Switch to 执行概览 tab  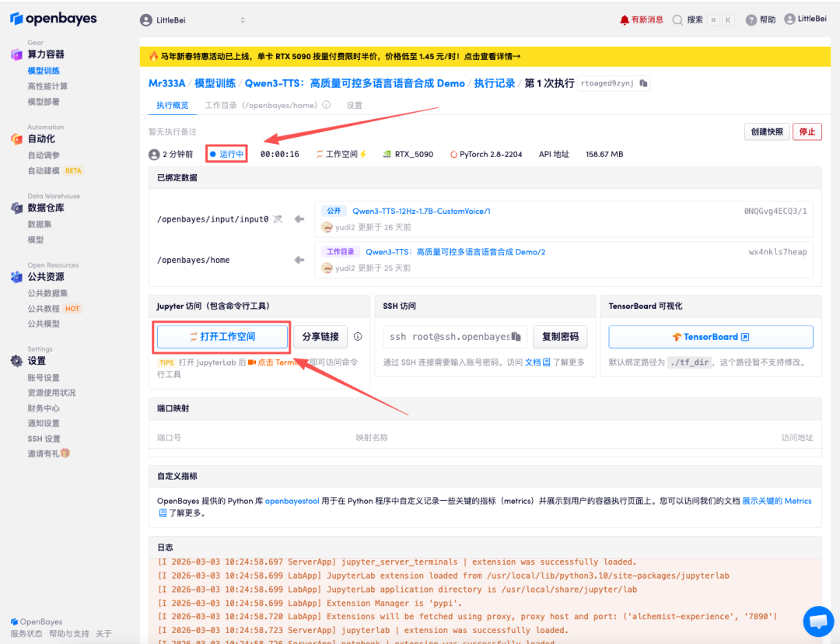click(173, 105)
